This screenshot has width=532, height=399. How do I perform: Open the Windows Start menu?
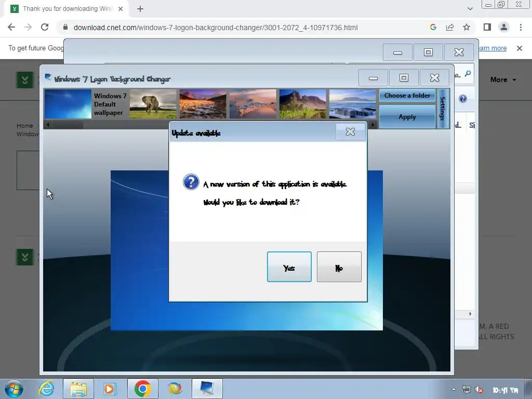click(14, 389)
